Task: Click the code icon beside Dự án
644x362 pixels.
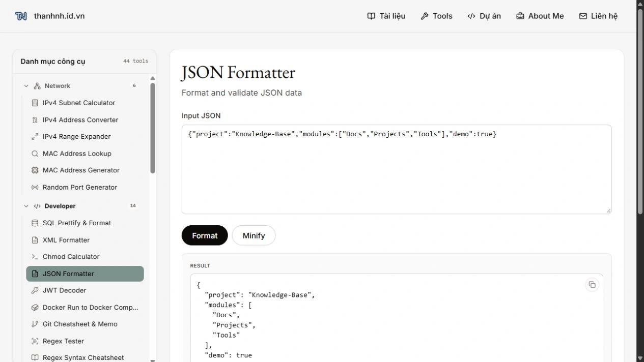Action: coord(471,16)
